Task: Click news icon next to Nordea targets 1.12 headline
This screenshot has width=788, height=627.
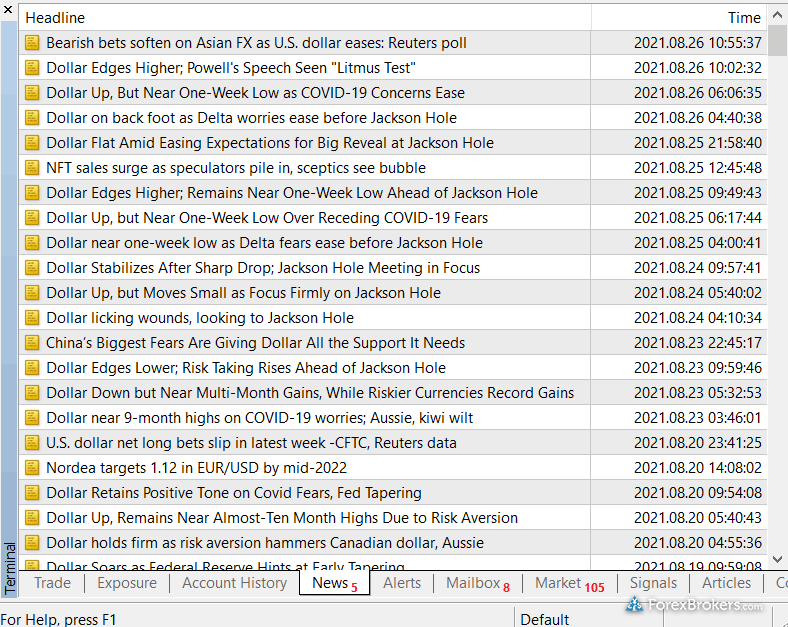Action: (32, 468)
